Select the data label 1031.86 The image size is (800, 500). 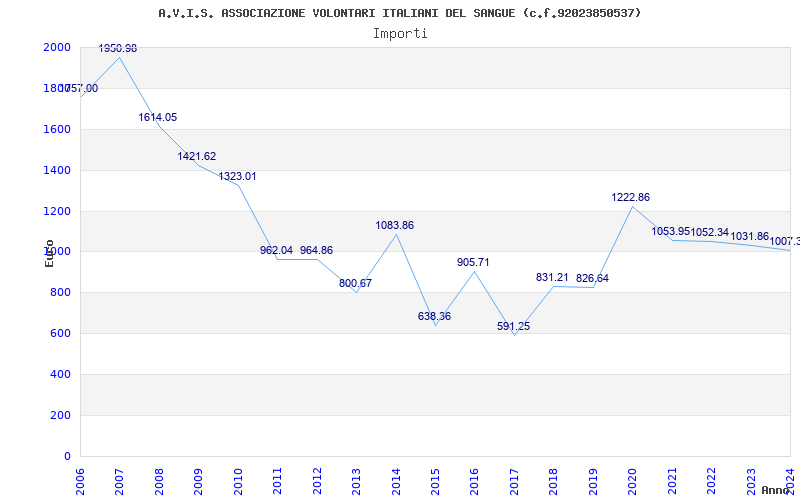749,237
